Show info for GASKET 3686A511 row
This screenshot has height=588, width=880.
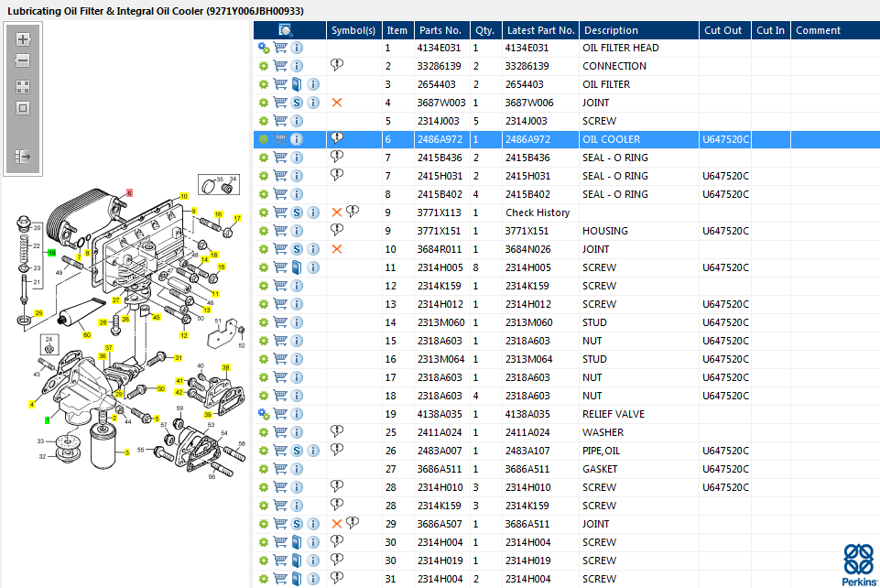[x=297, y=469]
